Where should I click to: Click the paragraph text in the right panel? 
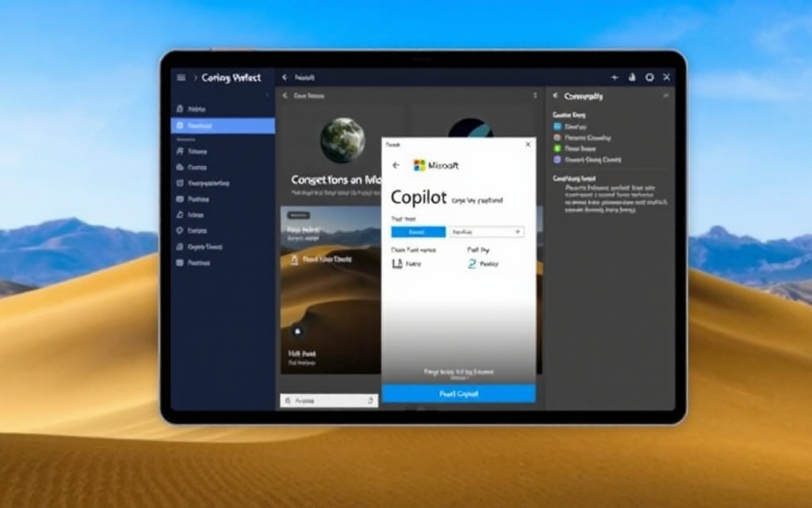(616, 199)
